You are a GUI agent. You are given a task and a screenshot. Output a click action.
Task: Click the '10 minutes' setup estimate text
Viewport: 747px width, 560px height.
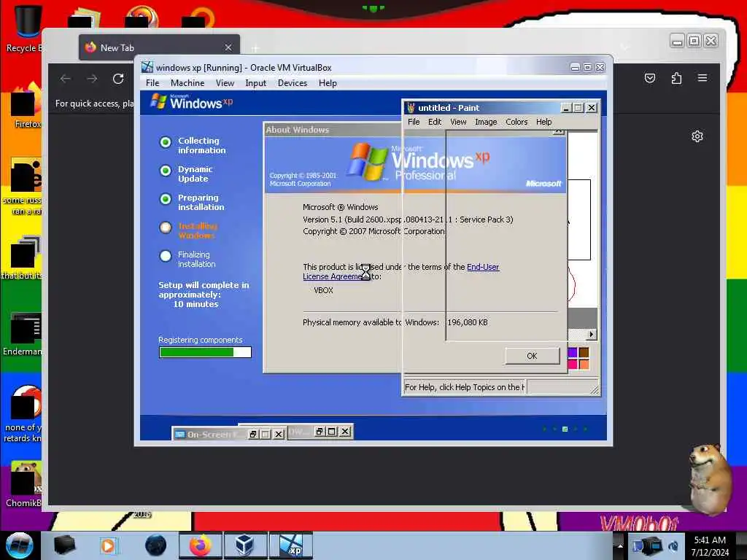pyautogui.click(x=196, y=304)
